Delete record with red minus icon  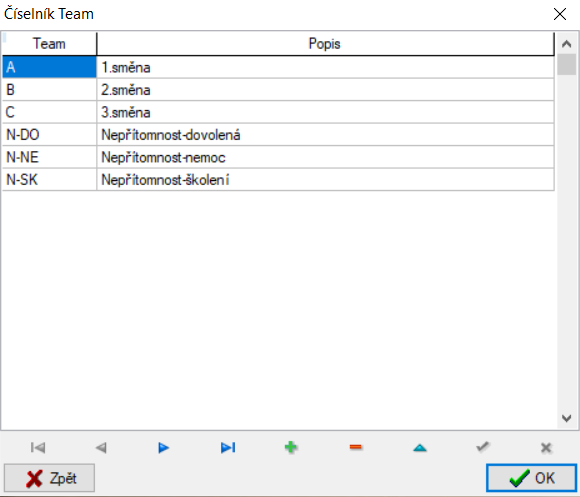pyautogui.click(x=355, y=447)
